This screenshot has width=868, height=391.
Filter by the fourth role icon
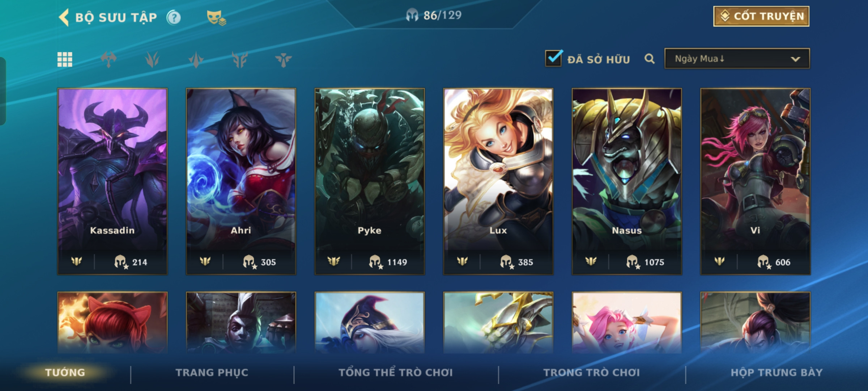(240, 59)
